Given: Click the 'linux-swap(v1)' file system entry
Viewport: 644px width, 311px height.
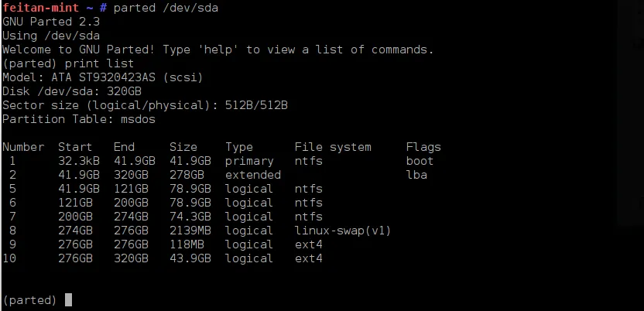Looking at the screenshot, I should [x=343, y=231].
